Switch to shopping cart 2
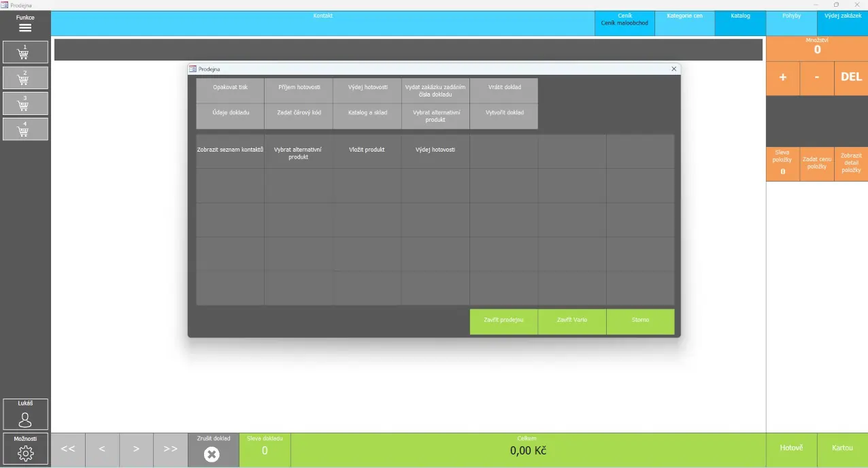The image size is (868, 468). tap(25, 78)
